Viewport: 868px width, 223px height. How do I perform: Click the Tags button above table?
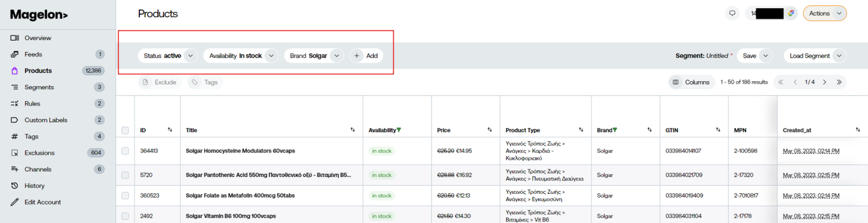[x=205, y=82]
